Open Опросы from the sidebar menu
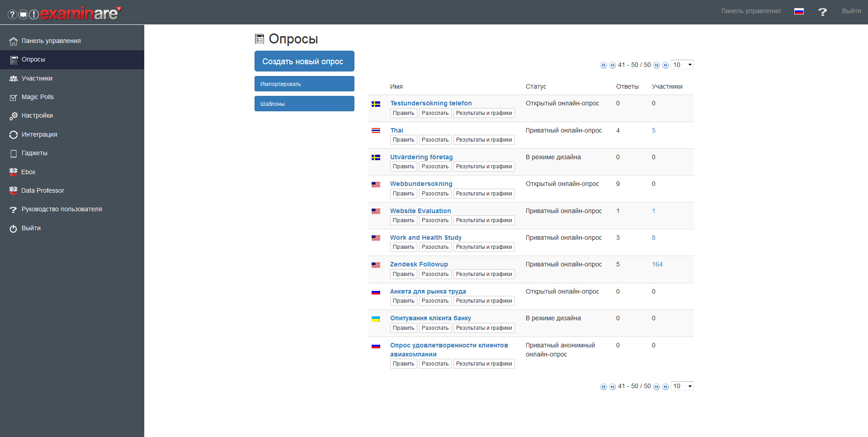 click(33, 59)
